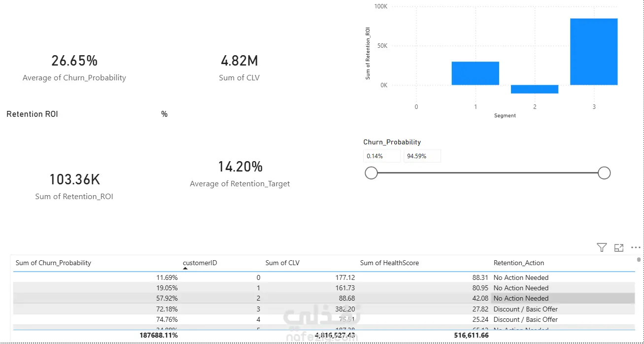
Task: Grab the right Churn_Probability slider handle
Action: (604, 173)
